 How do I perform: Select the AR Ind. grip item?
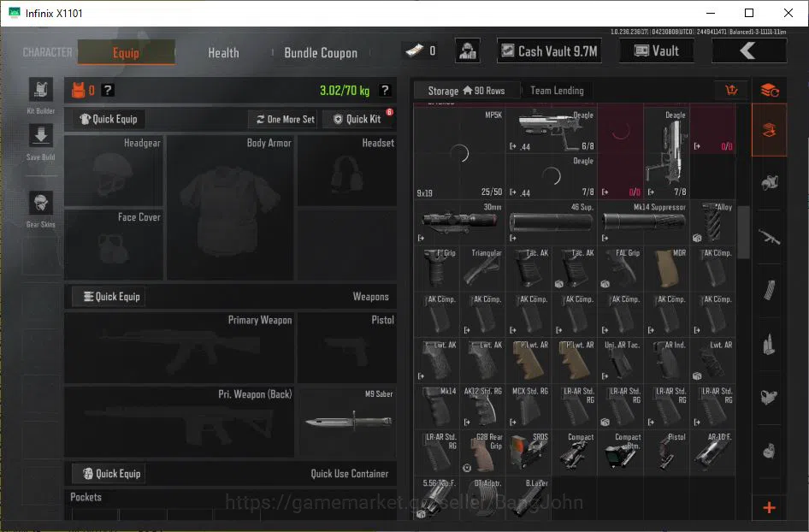pos(666,360)
